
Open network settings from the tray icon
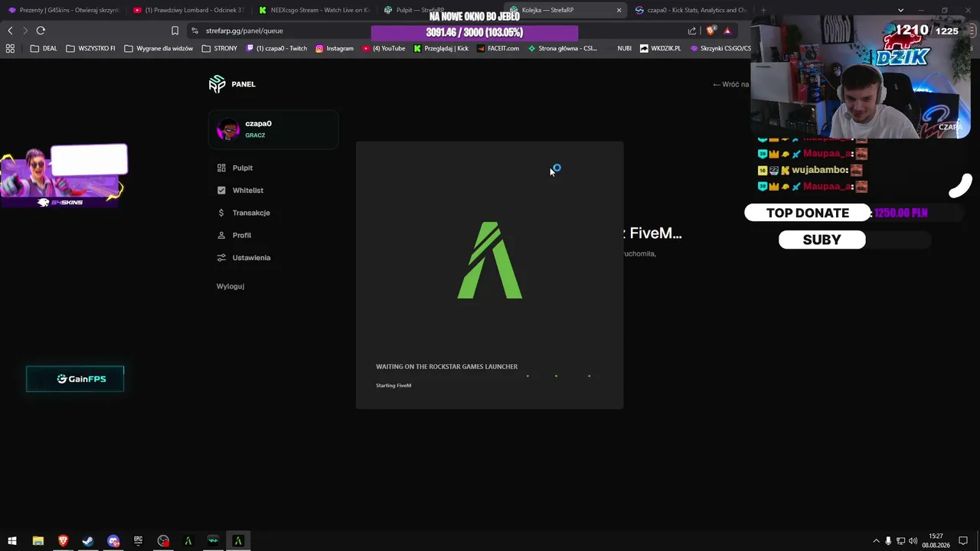tap(900, 541)
